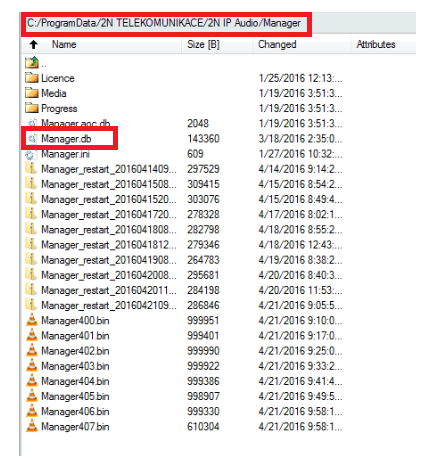
Task: Select the size value 999951
Action: 203,320
